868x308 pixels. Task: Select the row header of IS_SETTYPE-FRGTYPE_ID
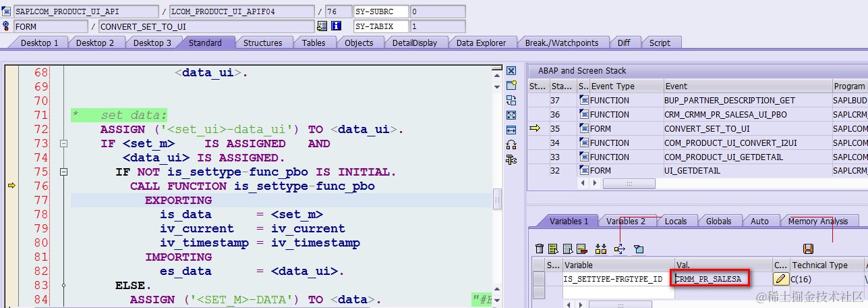point(539,279)
